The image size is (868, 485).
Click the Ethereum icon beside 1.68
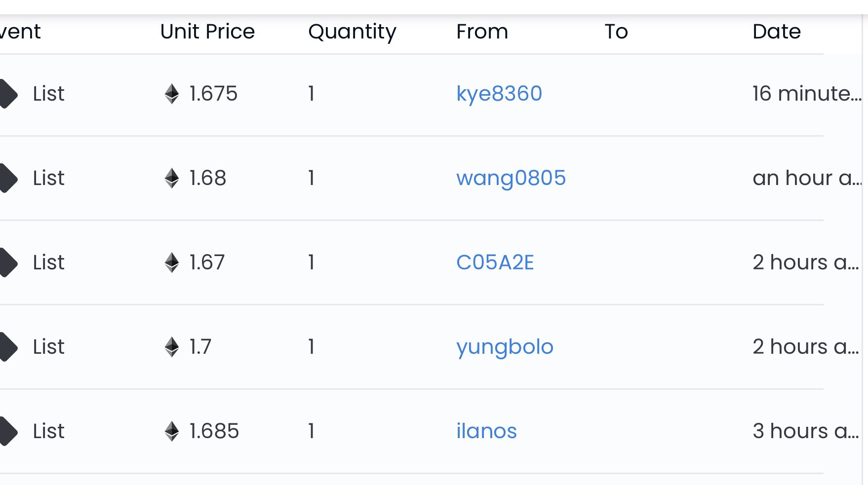[x=172, y=178]
